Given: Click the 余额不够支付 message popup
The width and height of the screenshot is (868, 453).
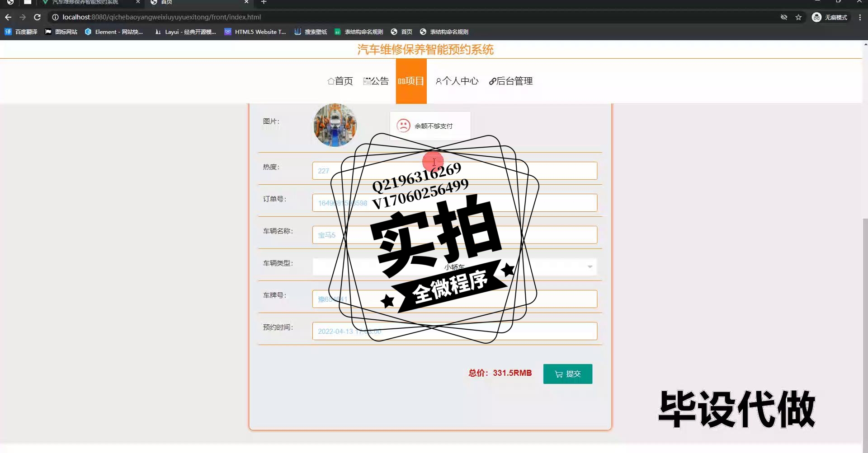Looking at the screenshot, I should (430, 126).
